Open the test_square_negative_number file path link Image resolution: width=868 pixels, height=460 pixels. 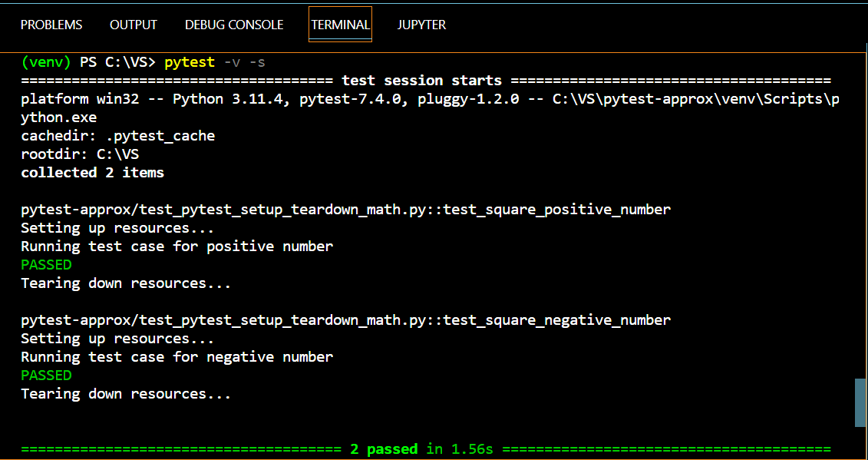[346, 320]
